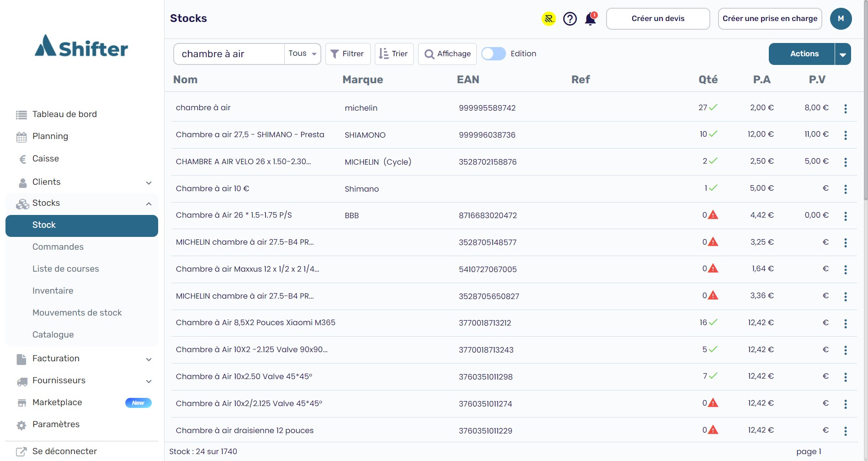
Task: Open row menu for Maxxus 12 item
Action: coord(845,270)
